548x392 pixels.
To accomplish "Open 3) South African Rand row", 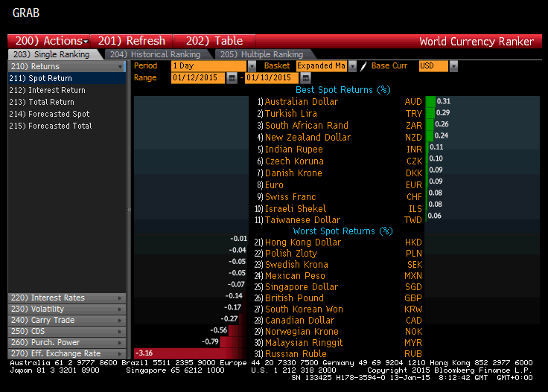I will [x=340, y=125].
